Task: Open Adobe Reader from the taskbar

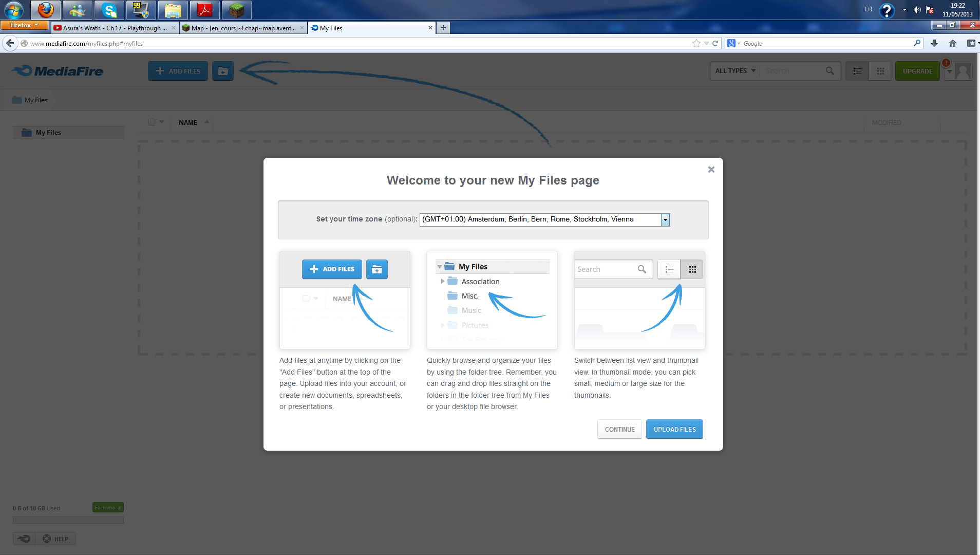Action: point(205,10)
